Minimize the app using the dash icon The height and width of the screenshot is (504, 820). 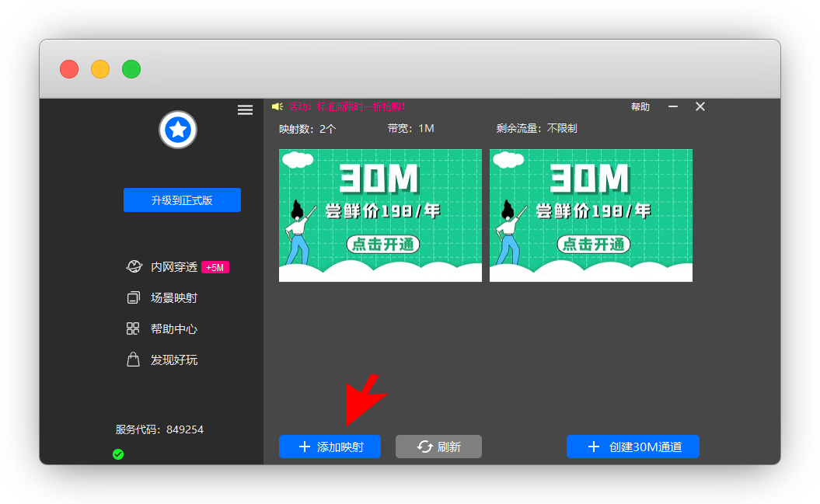[x=673, y=106]
